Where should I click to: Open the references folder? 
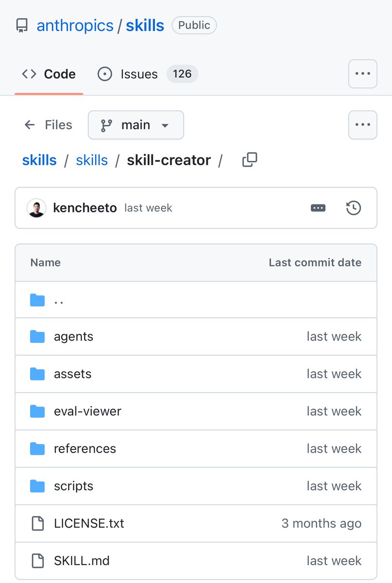85,448
